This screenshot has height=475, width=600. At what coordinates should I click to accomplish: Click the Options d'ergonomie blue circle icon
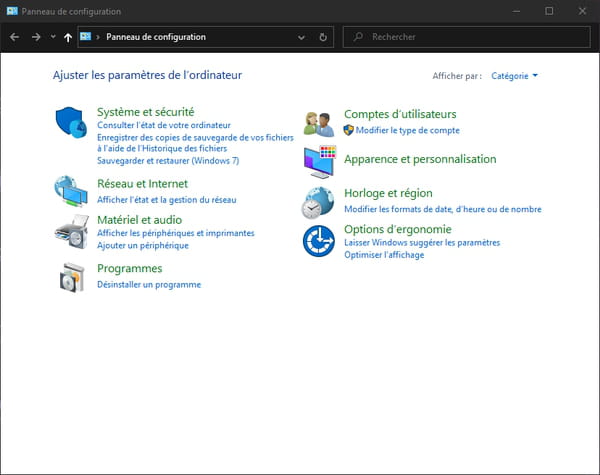point(319,241)
